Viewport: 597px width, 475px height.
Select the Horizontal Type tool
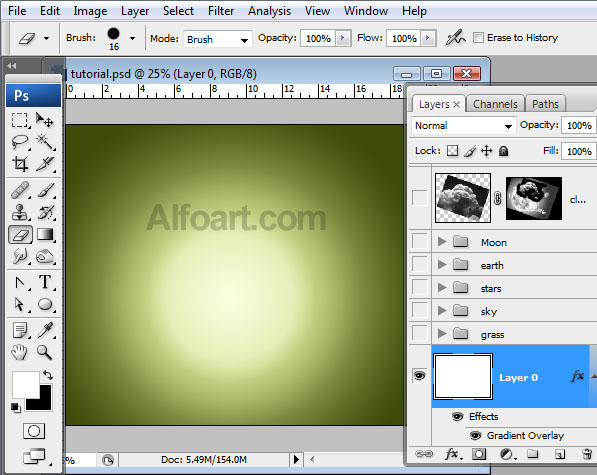pos(45,282)
